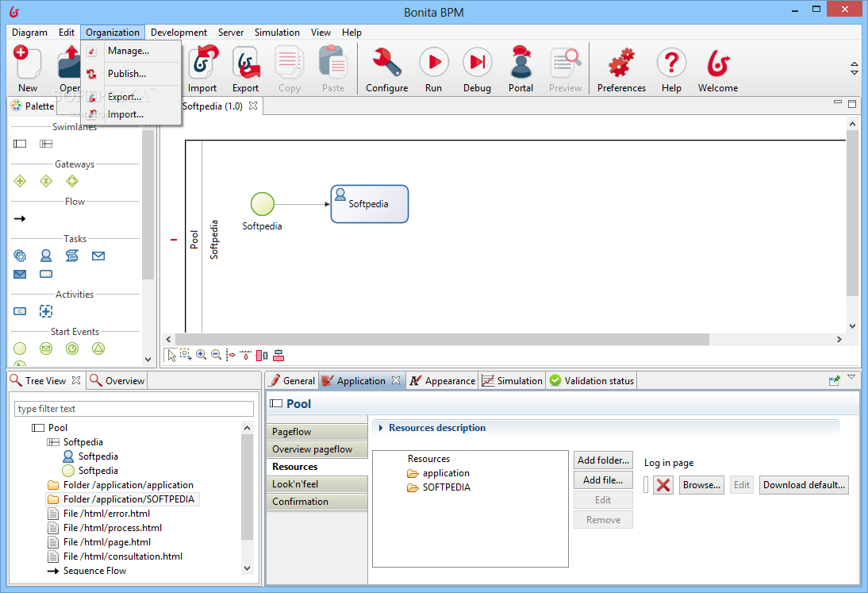Click the Softpedia human task on canvas

coord(369,204)
